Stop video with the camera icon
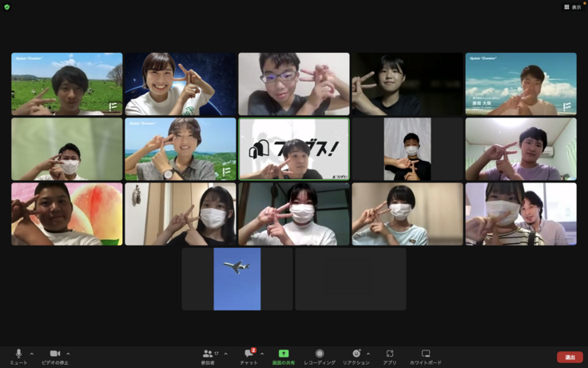Screen dimensions: 588x368 (x=55, y=354)
